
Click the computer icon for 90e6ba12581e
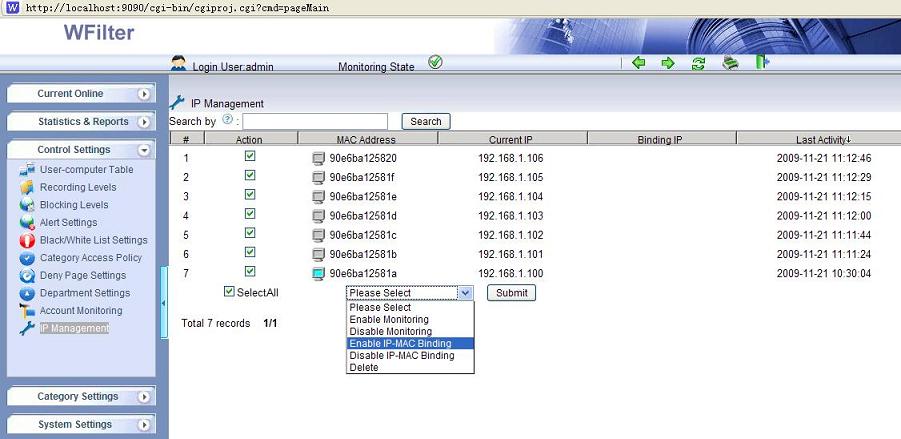(319, 197)
